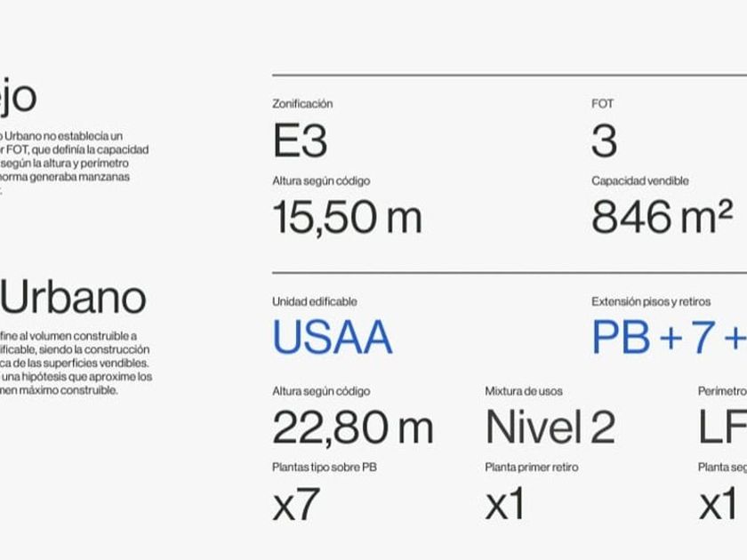The width and height of the screenshot is (747, 560).
Task: Click the blue USAA value
Action: (332, 338)
